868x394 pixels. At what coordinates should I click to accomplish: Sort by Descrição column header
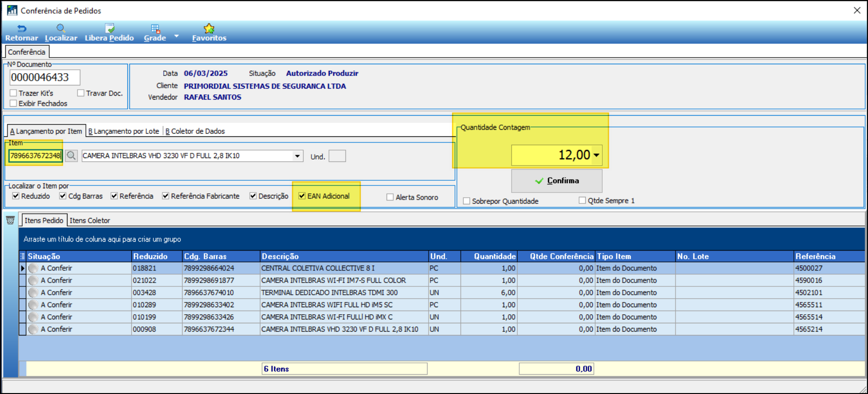[x=344, y=256]
